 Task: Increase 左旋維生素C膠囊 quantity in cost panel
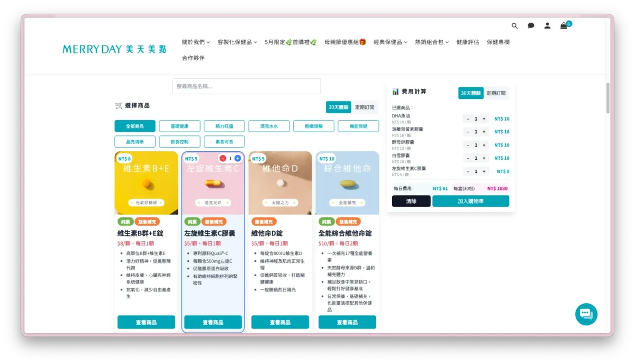tap(484, 171)
